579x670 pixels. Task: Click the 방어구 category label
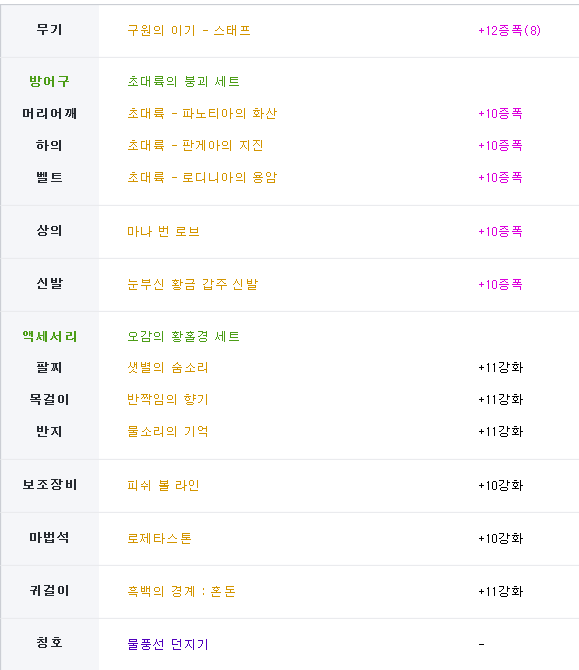tap(49, 82)
